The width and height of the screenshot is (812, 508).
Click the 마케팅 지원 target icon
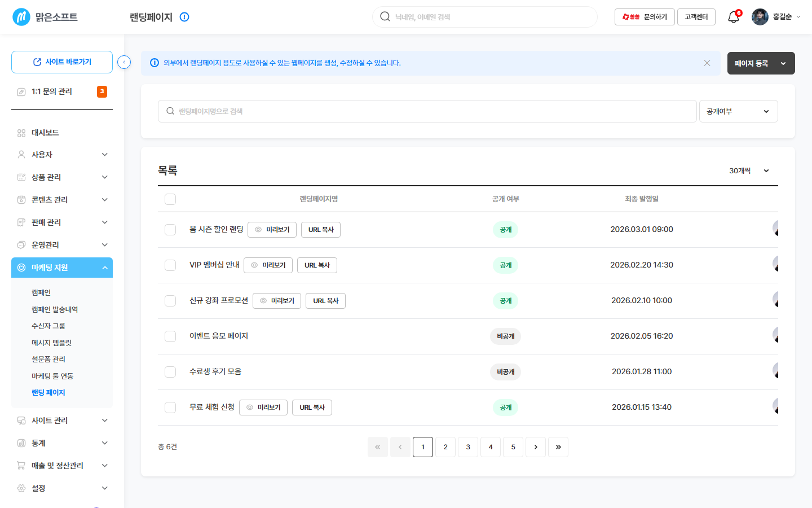tap(21, 268)
